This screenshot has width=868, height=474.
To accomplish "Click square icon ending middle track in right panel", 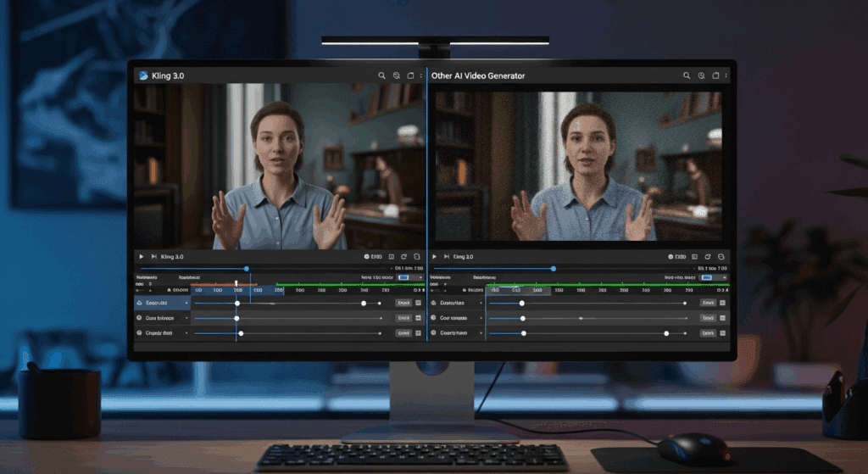I will pos(722,318).
